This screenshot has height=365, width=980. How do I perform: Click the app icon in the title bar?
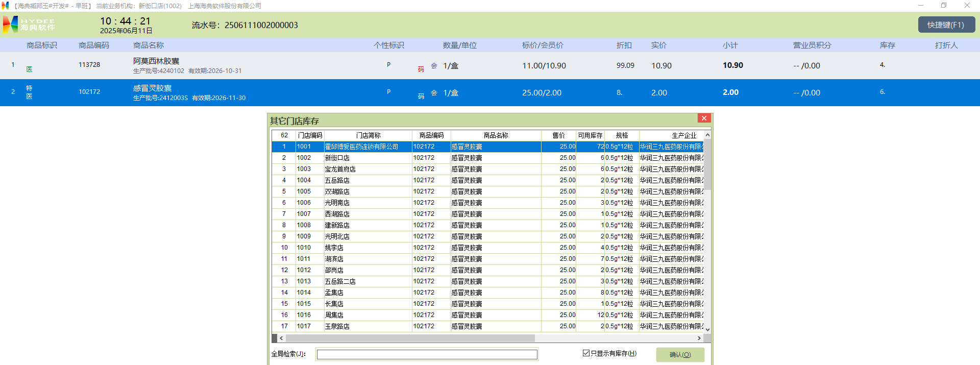tap(6, 6)
